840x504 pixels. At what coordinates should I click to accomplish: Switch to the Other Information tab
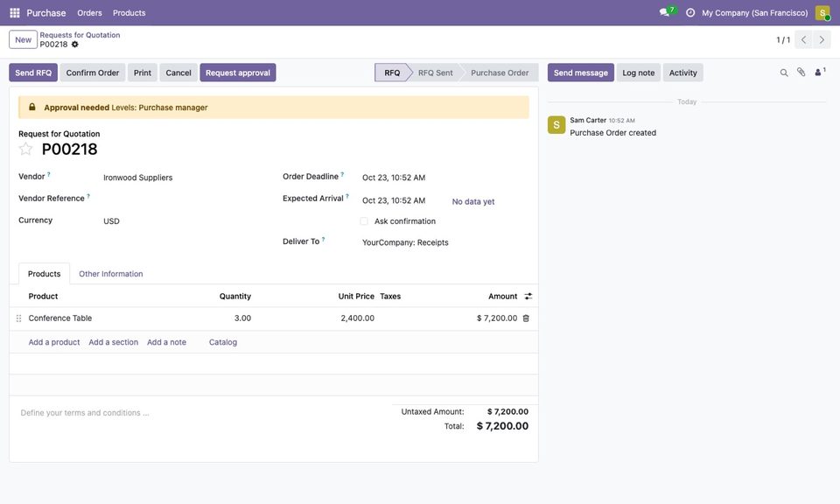(x=111, y=274)
